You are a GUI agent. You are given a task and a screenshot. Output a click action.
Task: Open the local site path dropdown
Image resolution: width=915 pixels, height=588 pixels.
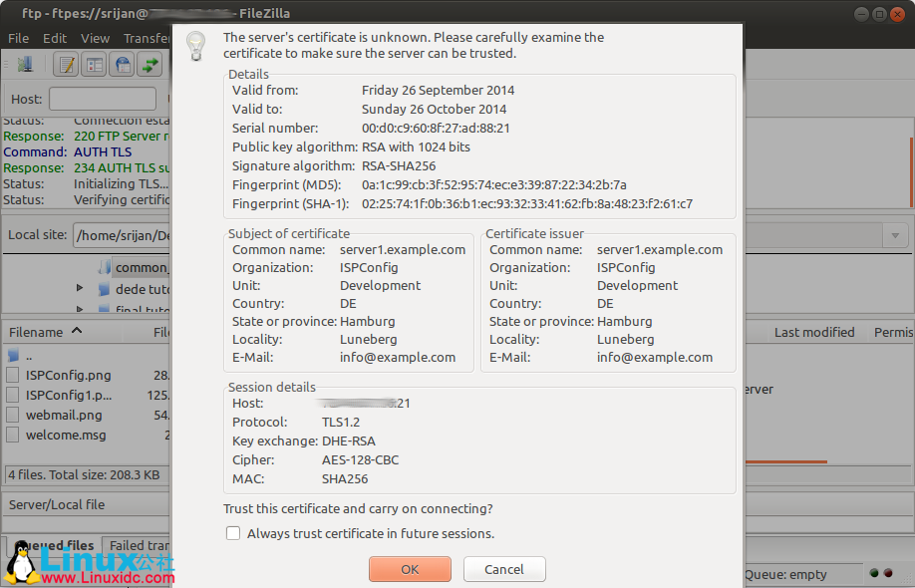click(895, 235)
